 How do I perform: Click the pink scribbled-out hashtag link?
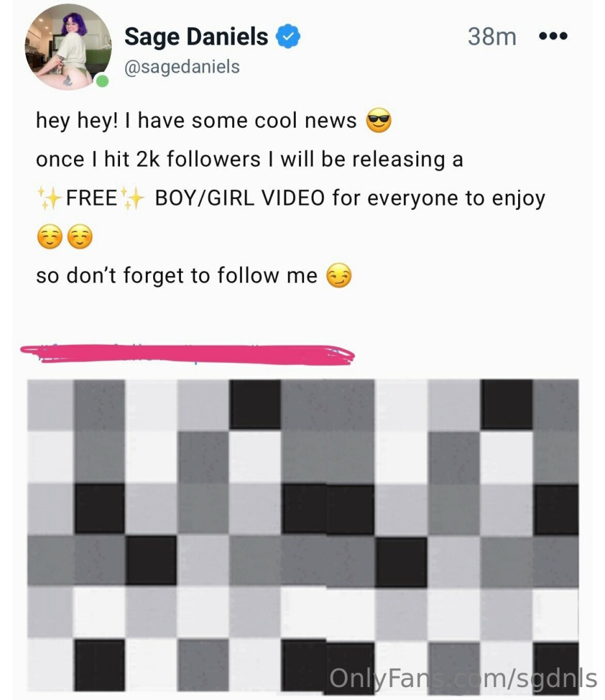tap(187, 355)
